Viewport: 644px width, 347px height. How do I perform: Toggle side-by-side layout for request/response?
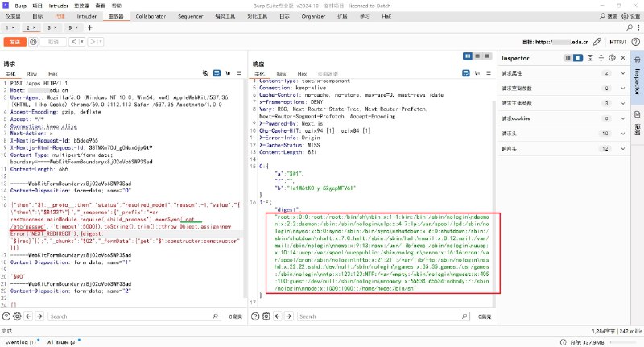(x=468, y=56)
